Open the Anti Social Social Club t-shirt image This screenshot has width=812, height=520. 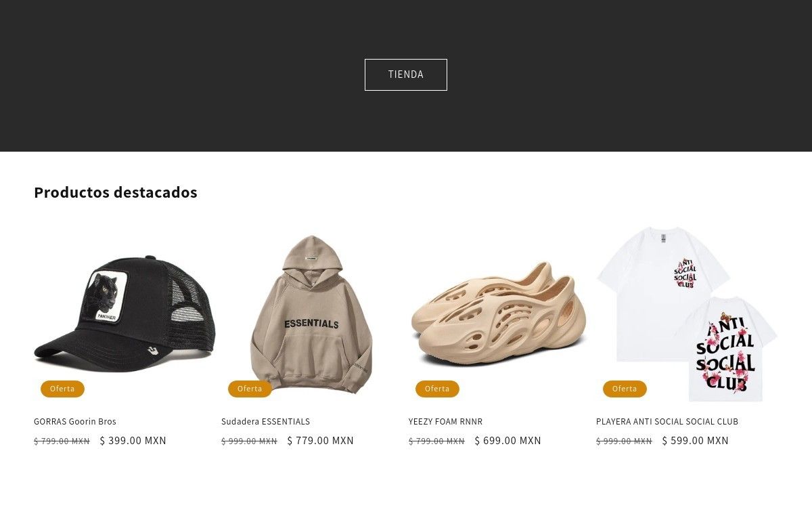coord(687,314)
